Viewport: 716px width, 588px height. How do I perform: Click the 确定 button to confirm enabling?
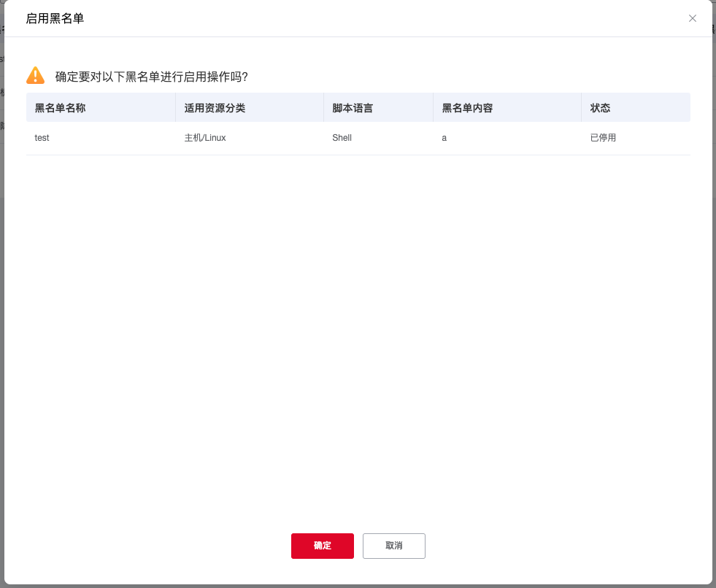[322, 546]
